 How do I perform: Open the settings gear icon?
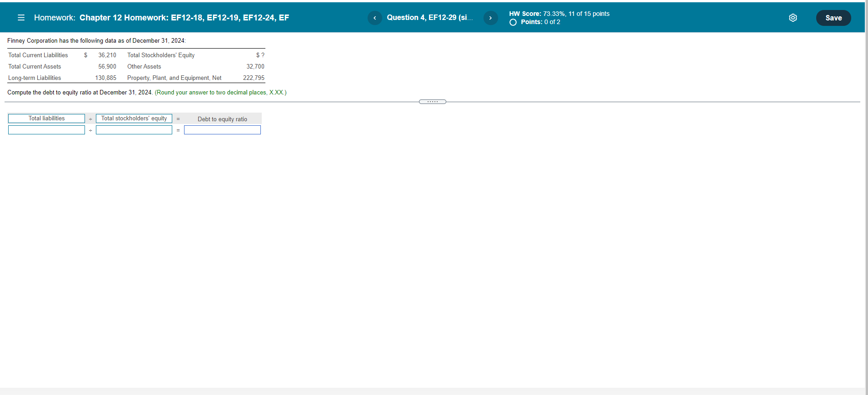[793, 18]
